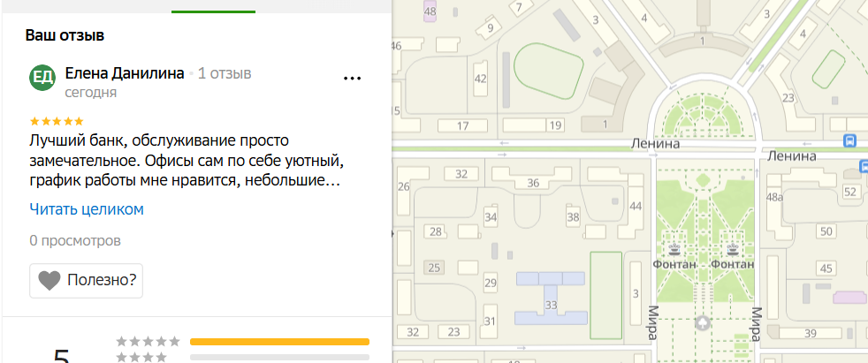
Task: Click house number 25 on the map
Action: click(x=434, y=268)
